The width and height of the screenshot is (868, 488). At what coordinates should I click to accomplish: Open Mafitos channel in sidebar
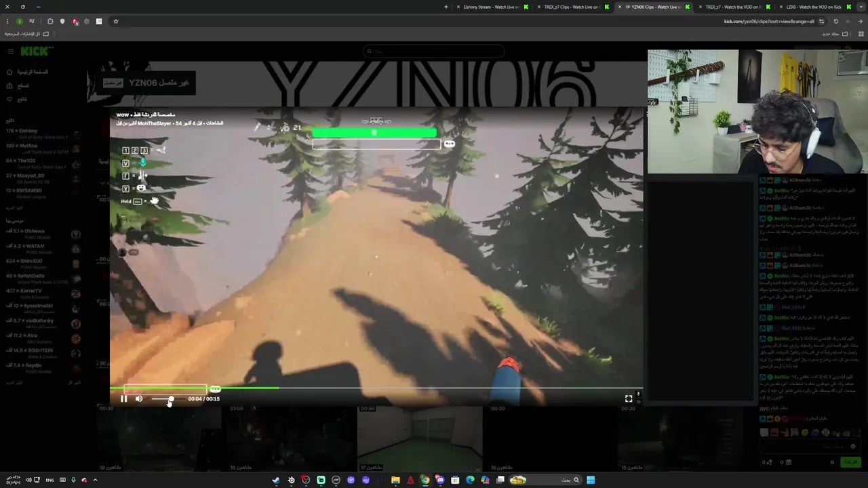point(42,148)
